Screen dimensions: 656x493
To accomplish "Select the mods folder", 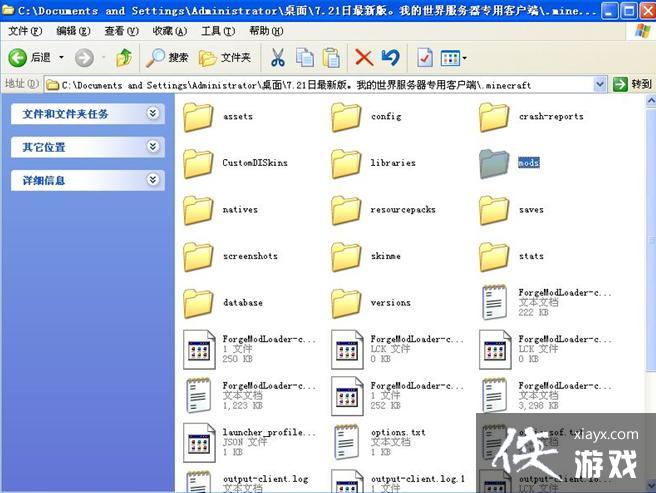I will pos(495,163).
